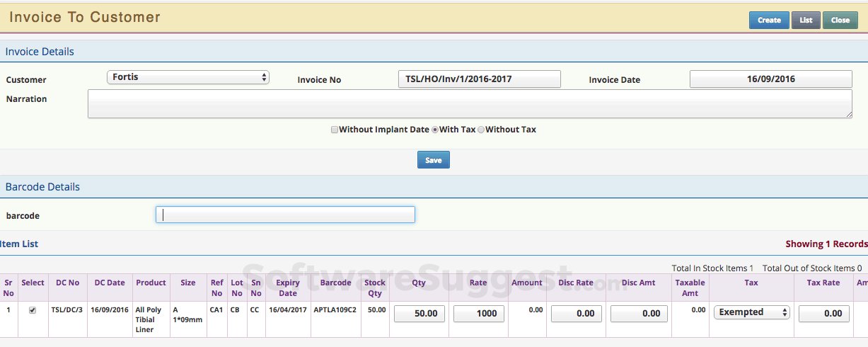Screen dimensions: 868x347
Task: Click the Rate field showing 1000
Action: click(x=479, y=313)
